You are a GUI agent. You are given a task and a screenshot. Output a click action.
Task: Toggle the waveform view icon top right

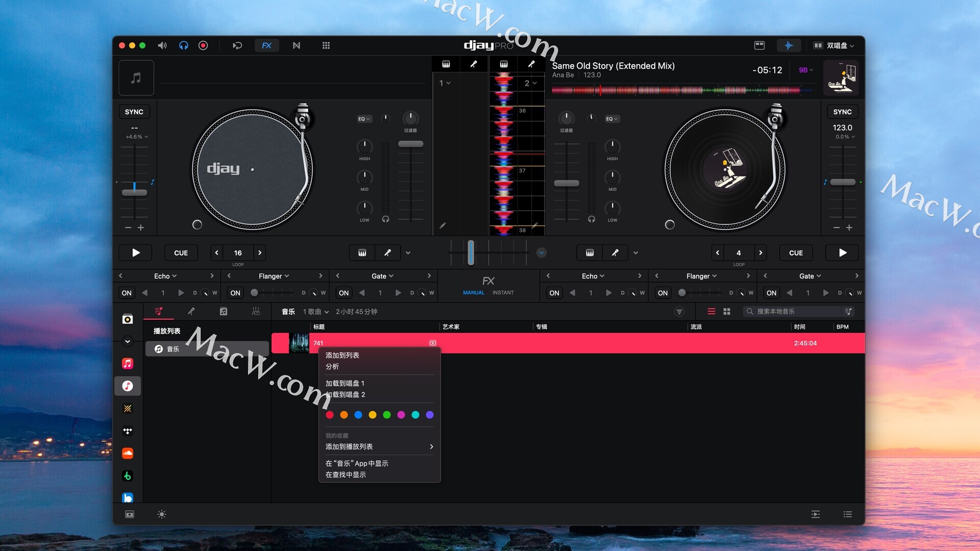point(789,45)
